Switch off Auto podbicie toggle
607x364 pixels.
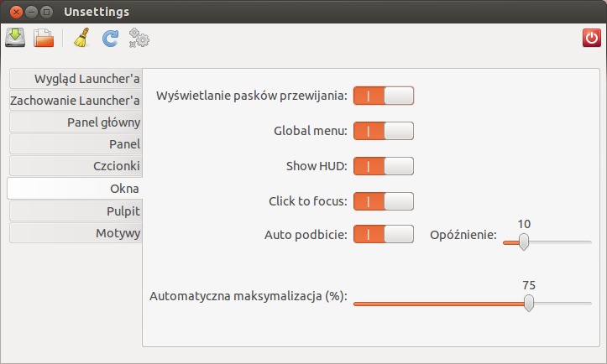tap(384, 234)
